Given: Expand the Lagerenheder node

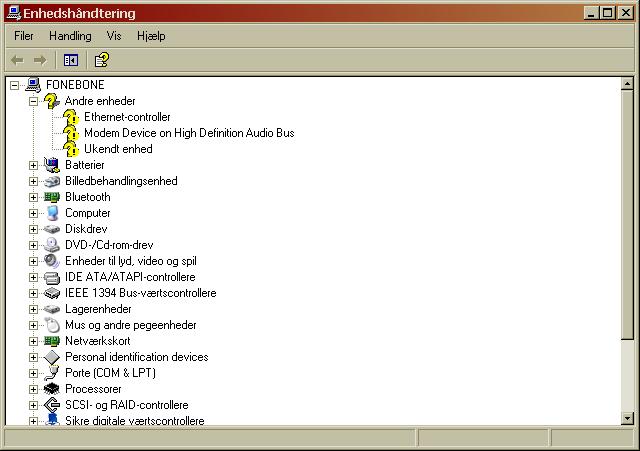Looking at the screenshot, I should (x=33, y=309).
